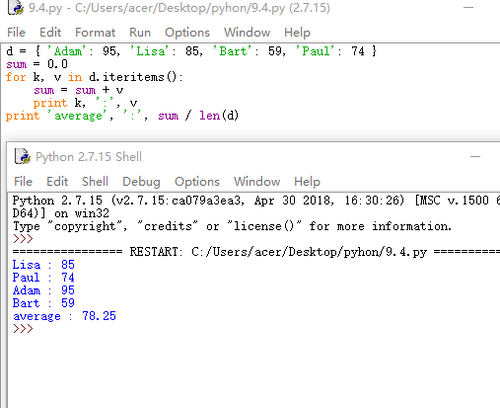
Task: Click the 'Bart : 59' shell output line
Action: [x=43, y=303]
